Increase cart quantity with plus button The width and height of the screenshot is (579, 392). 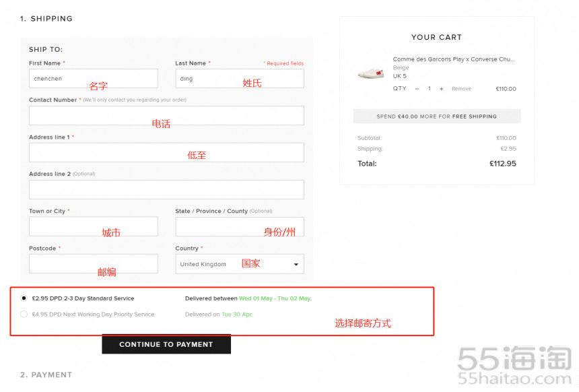click(x=441, y=89)
